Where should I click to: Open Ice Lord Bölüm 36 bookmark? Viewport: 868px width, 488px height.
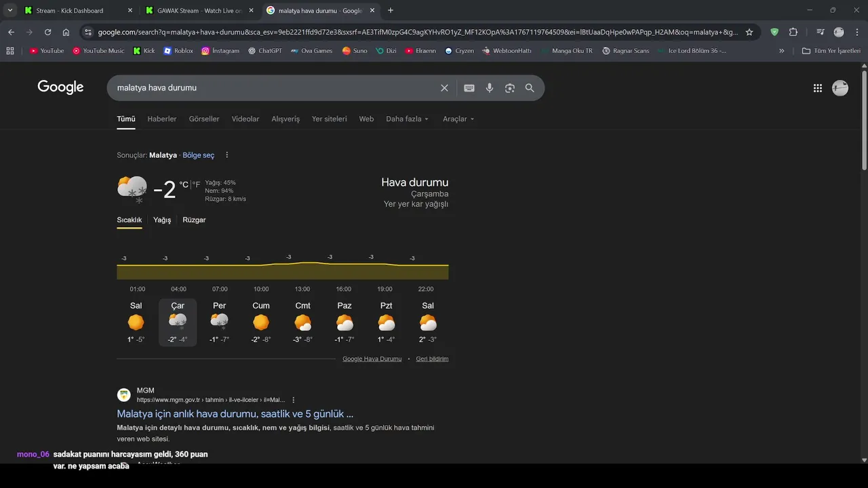point(691,51)
